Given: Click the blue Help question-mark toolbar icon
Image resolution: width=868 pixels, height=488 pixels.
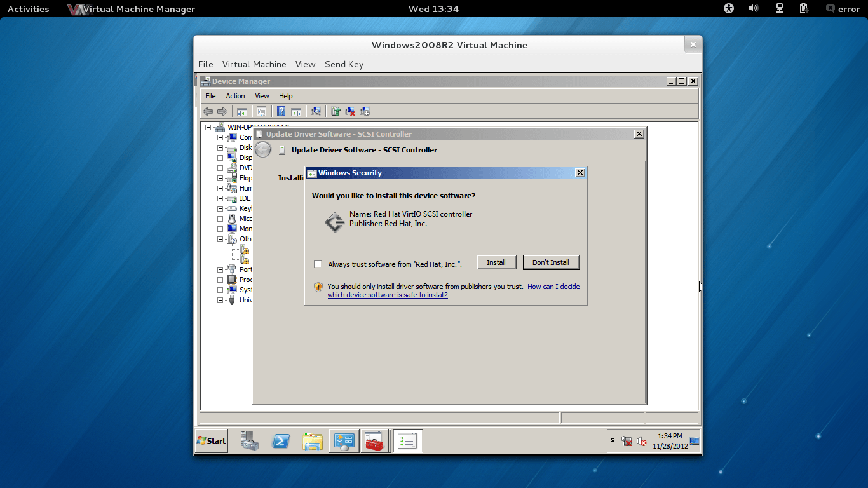Looking at the screenshot, I should [x=281, y=112].
